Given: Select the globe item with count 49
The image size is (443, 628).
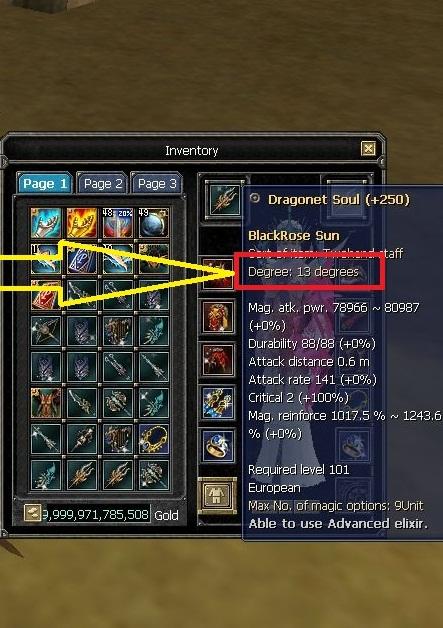Looking at the screenshot, I should [x=153, y=223].
